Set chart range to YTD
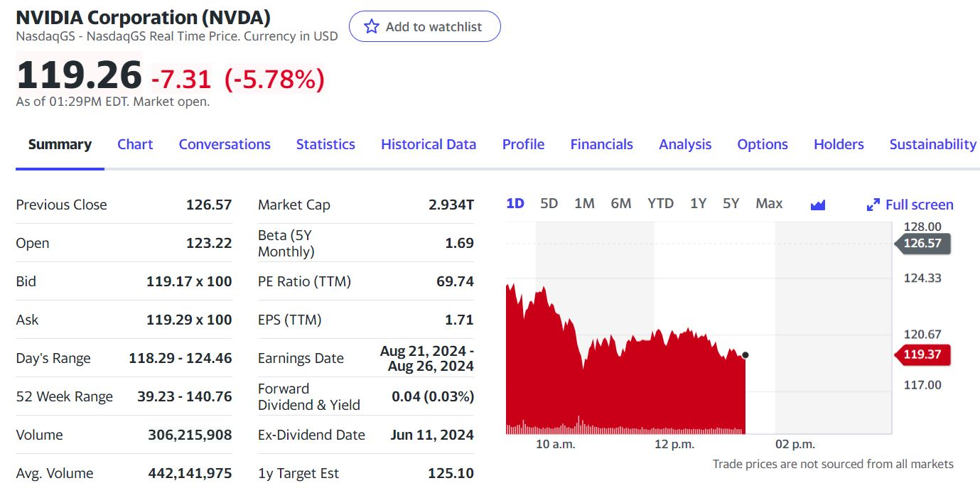The image size is (980, 493). (660, 204)
